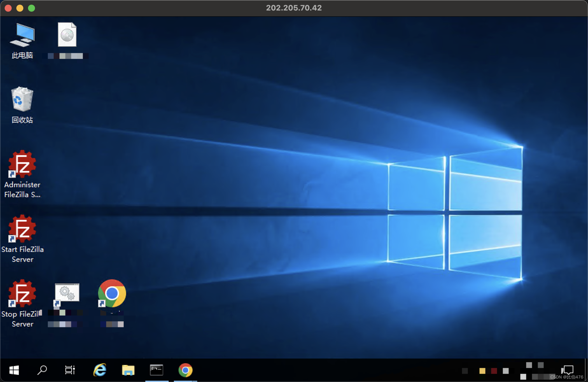The height and width of the screenshot is (382, 588).
Task: Open Task View from the taskbar
Action: tap(70, 370)
